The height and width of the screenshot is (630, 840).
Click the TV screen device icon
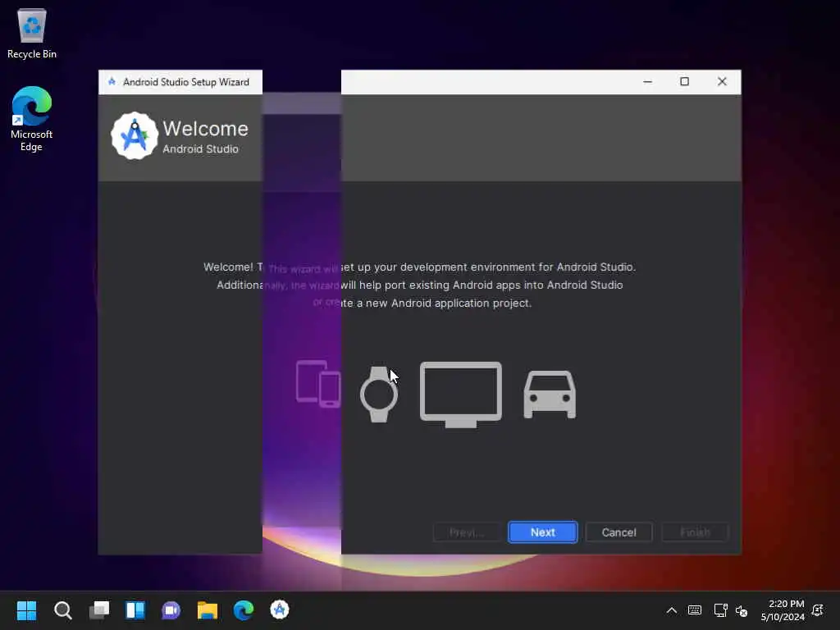(x=461, y=395)
